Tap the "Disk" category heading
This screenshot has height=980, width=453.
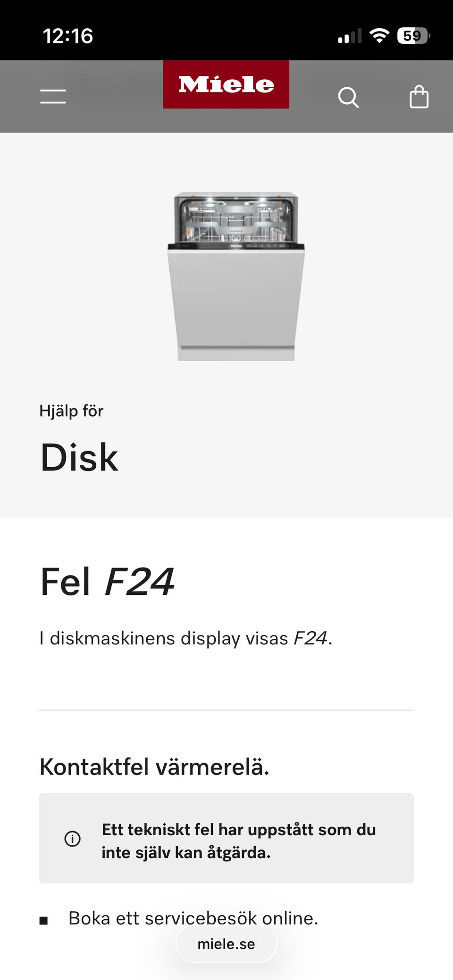coord(79,458)
